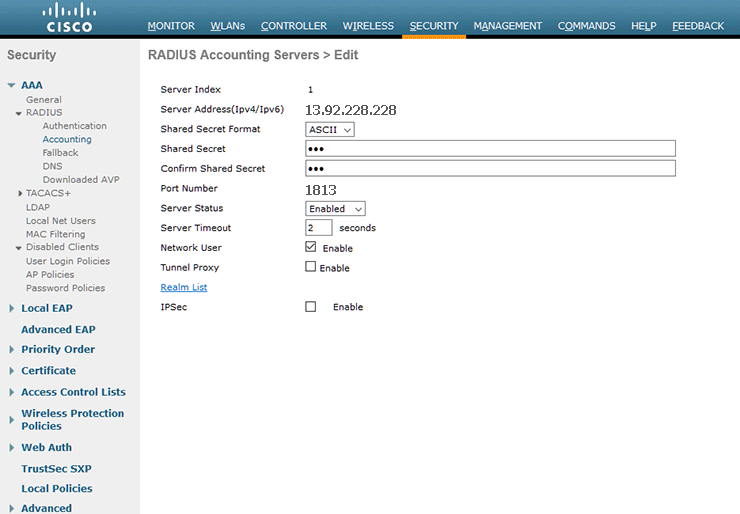Open the WIRELESS menu tab
Screen dimensions: 740x514
click(368, 26)
